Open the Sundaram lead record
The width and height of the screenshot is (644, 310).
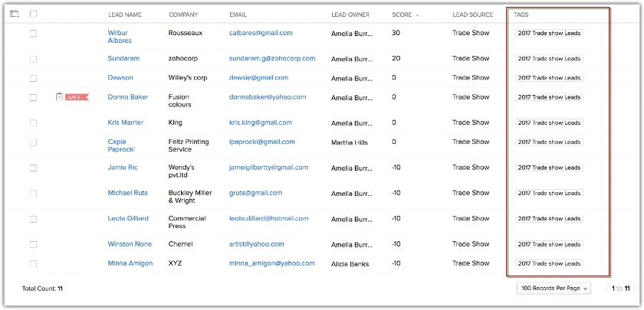point(123,58)
